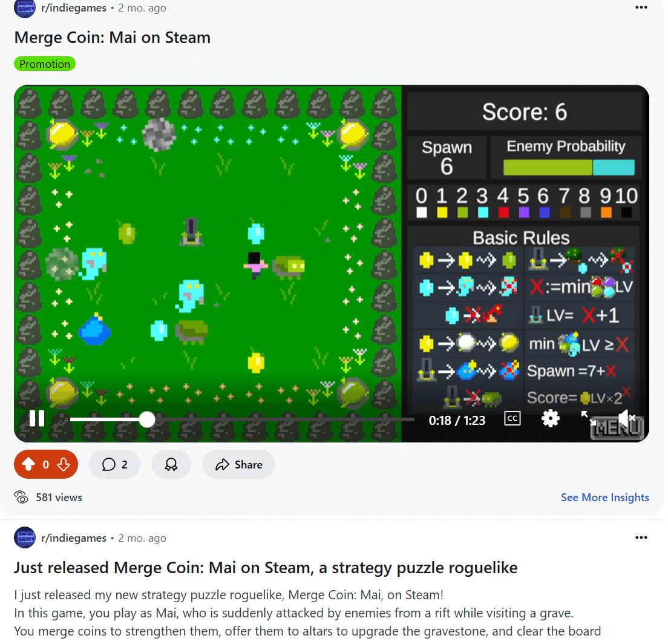Open See More Insights link
The height and width of the screenshot is (644, 668).
[604, 498]
